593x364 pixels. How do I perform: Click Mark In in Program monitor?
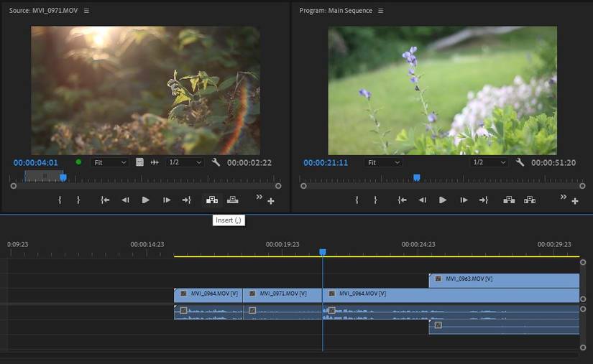[x=357, y=200]
